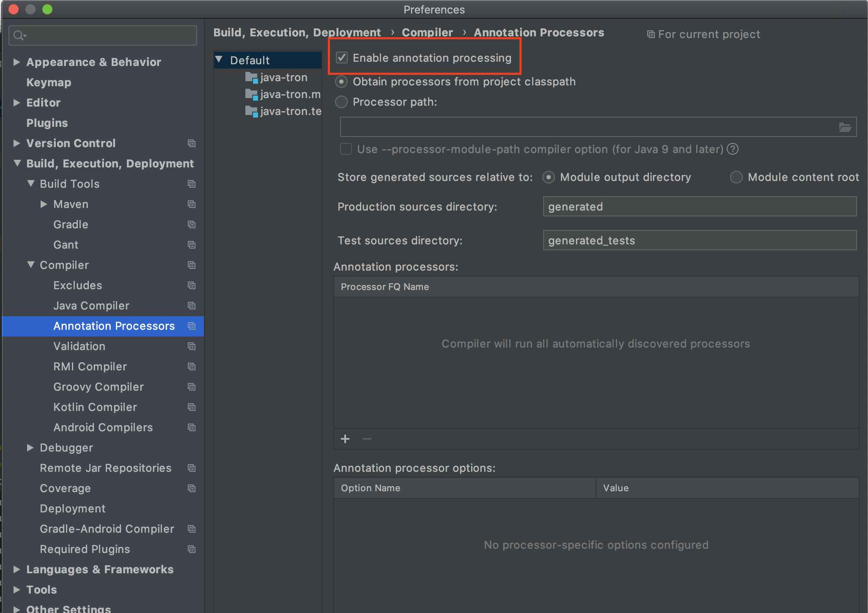
Task: Expand the Debugger settings node
Action: [30, 448]
